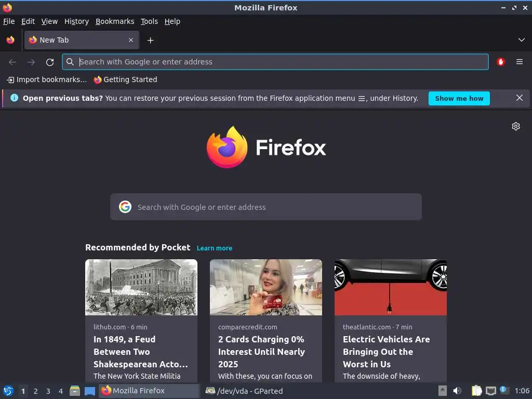Viewport: 532px width, 399px height.
Task: Open the update notifier tray icon
Action: (504, 390)
